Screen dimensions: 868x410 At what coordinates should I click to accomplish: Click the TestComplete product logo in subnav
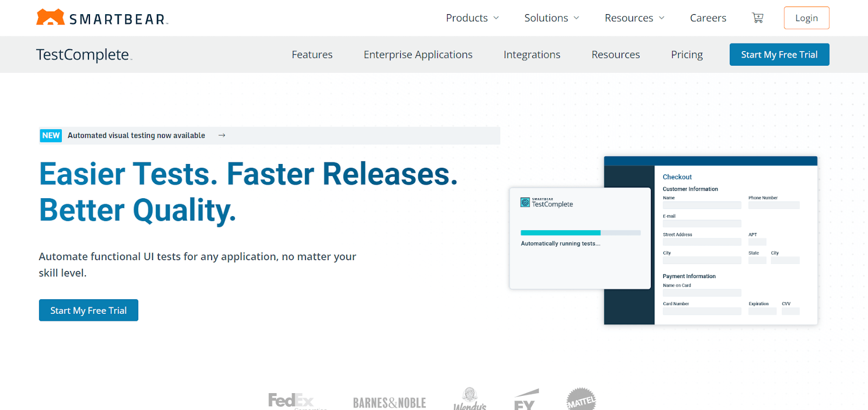[84, 54]
